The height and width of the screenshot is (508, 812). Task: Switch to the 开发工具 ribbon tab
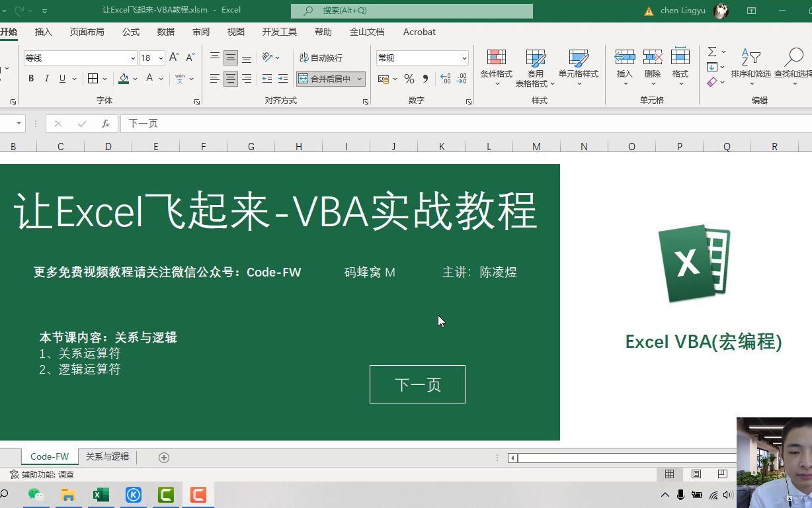click(x=278, y=31)
